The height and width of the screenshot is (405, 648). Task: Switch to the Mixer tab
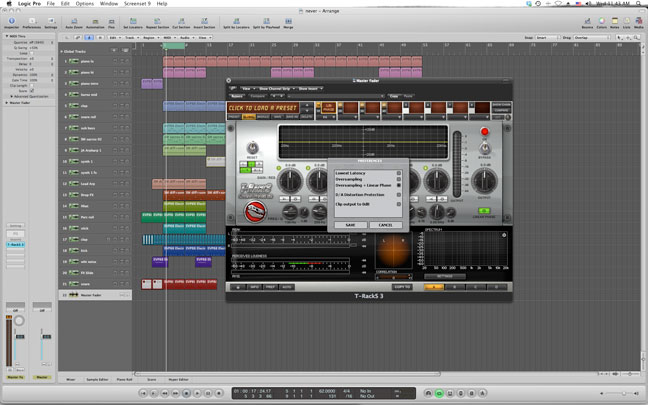(71, 379)
